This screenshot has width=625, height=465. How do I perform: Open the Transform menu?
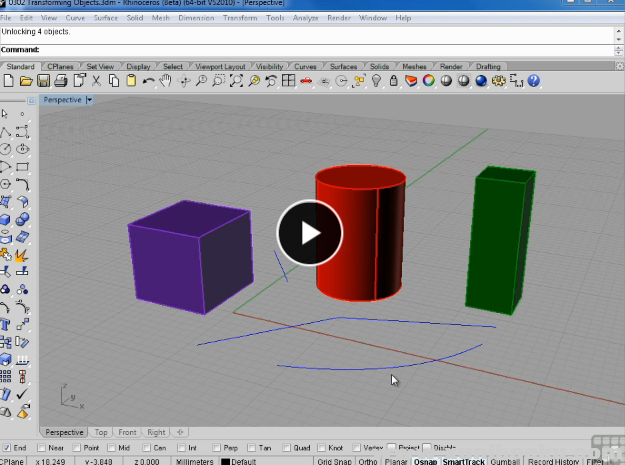click(240, 18)
